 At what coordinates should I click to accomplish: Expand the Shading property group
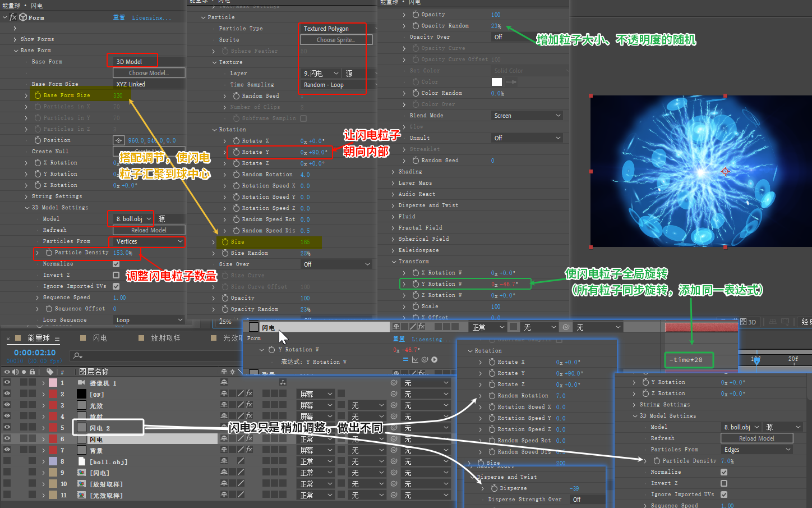pyautogui.click(x=393, y=172)
